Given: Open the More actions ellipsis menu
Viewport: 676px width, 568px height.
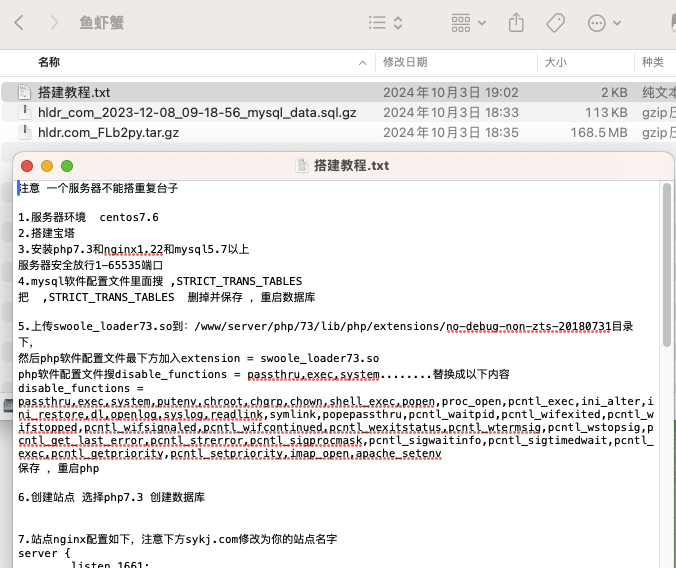Looking at the screenshot, I should 604,23.
